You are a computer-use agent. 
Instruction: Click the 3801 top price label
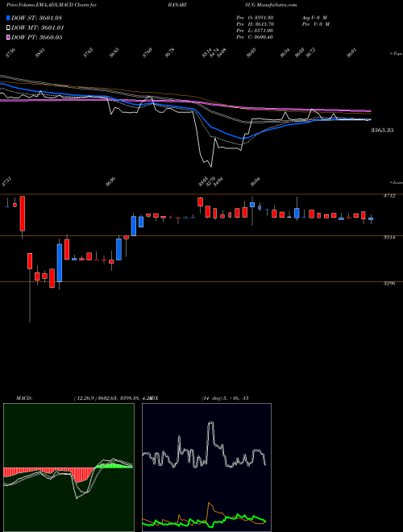point(40,52)
